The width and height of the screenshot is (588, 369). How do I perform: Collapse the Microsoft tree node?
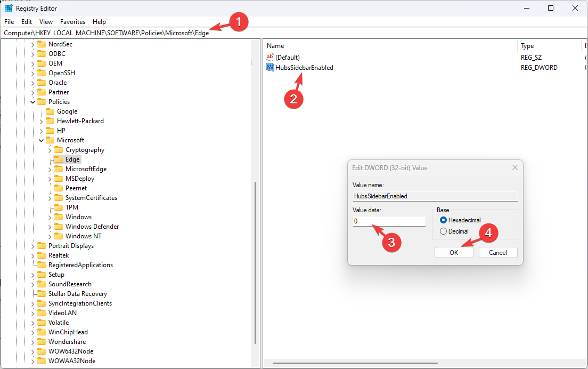coord(41,140)
